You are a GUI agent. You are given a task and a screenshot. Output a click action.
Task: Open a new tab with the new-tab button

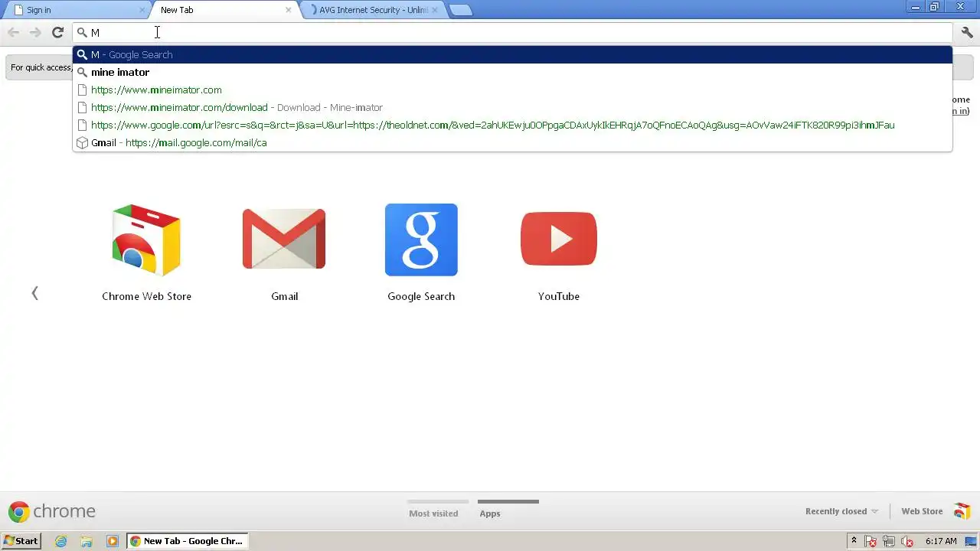tap(460, 10)
